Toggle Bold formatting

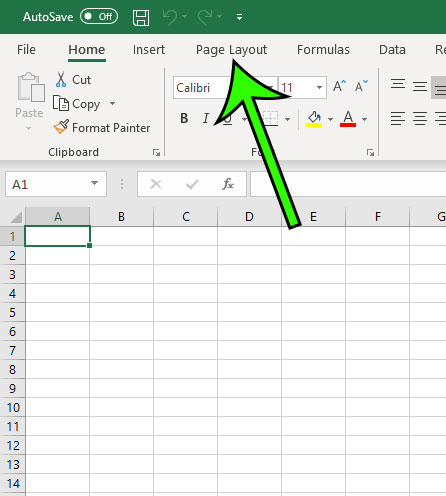(184, 118)
